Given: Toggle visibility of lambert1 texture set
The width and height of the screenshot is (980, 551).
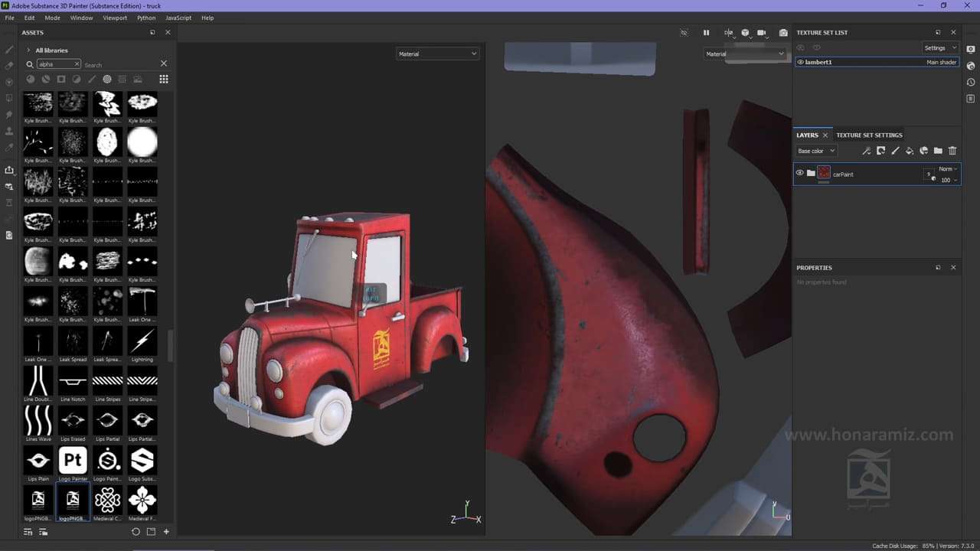Looking at the screenshot, I should 800,62.
